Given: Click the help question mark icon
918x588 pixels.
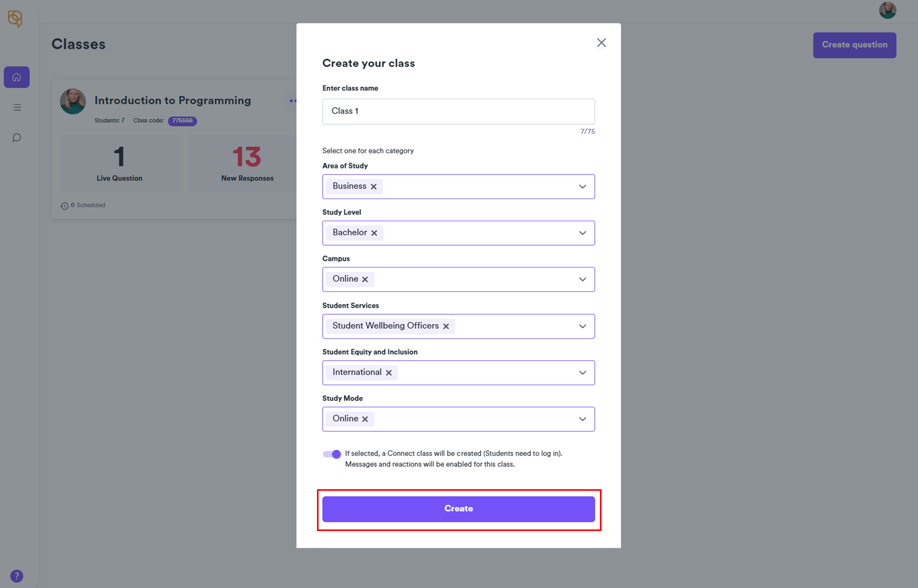Looking at the screenshot, I should click(x=17, y=576).
